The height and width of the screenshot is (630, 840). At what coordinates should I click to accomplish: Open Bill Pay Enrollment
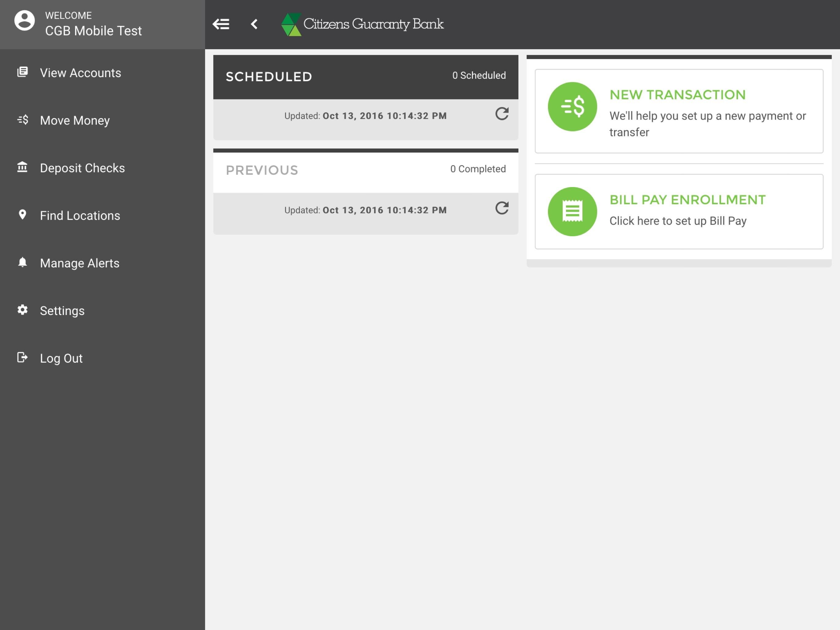(x=679, y=212)
